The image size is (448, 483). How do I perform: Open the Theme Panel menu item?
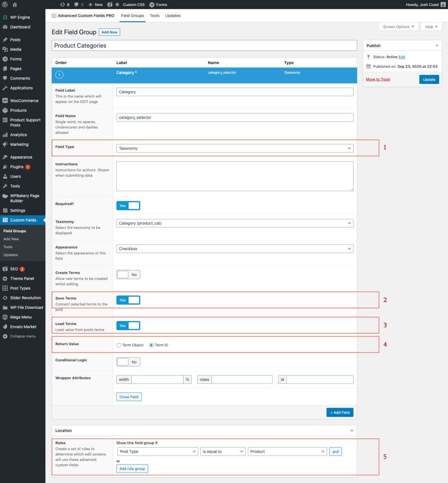tap(22, 278)
